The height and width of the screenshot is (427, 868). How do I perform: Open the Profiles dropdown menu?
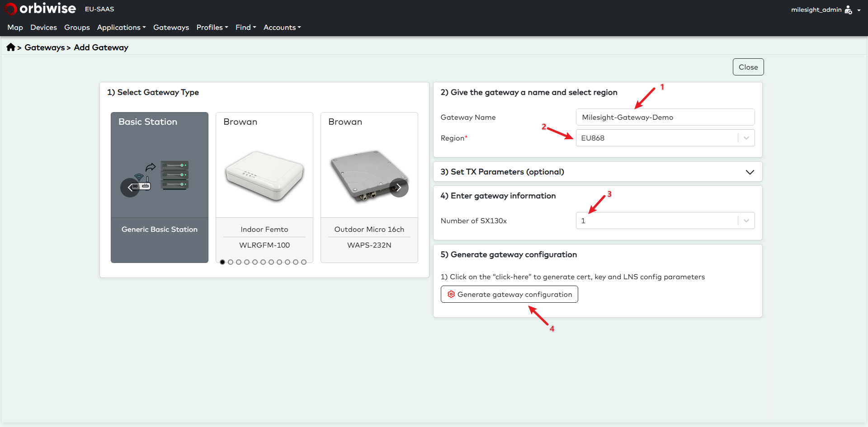212,28
